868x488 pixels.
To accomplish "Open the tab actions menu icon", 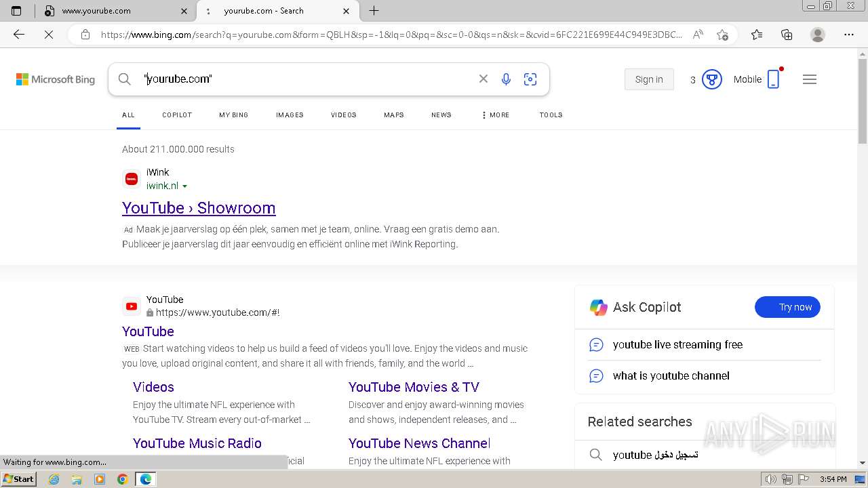I will pos(16,11).
